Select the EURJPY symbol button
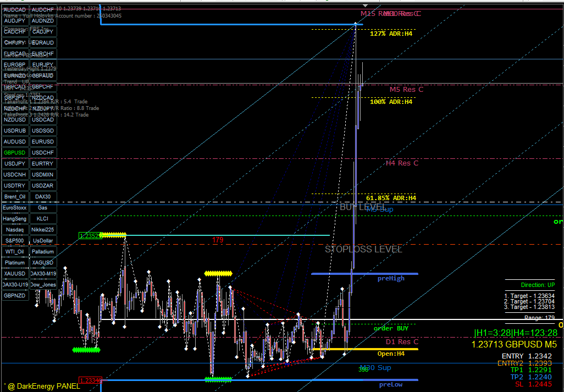Screen dimensions: 564x392 pos(43,65)
